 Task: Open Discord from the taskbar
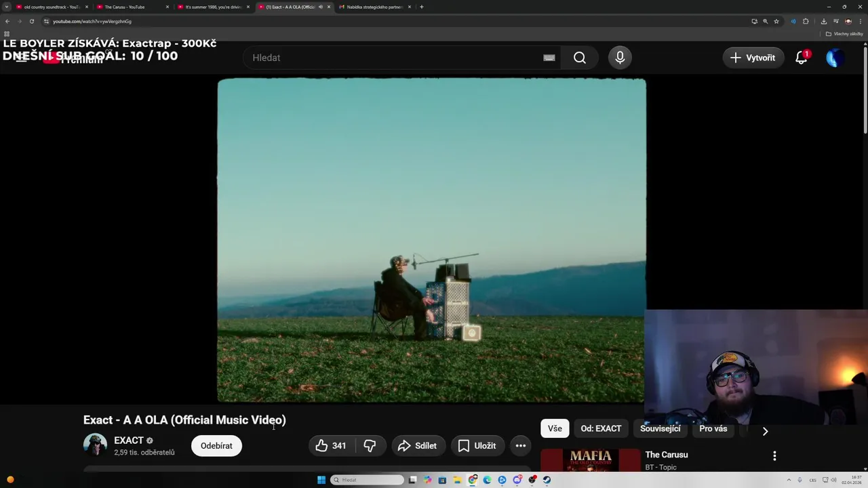point(517,480)
